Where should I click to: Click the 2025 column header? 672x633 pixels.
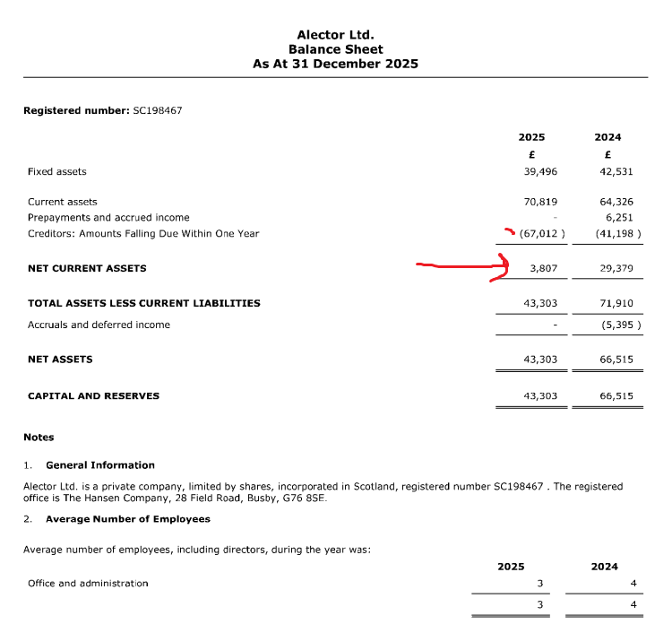click(x=531, y=137)
